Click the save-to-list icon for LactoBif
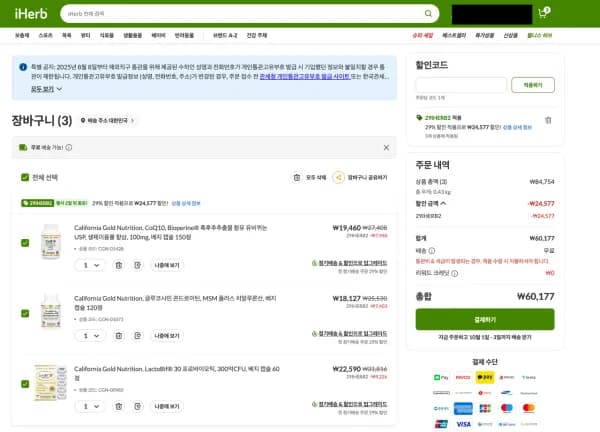600x432 pixels. click(137, 406)
